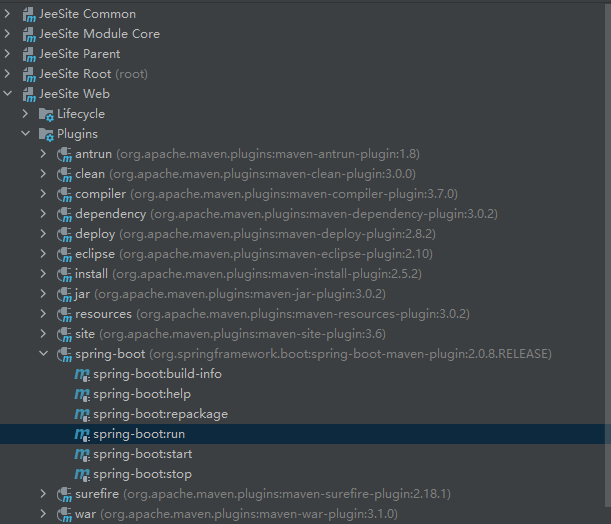Image resolution: width=611 pixels, height=524 pixels.
Task: Click the install plugin icon
Action: [x=64, y=275]
